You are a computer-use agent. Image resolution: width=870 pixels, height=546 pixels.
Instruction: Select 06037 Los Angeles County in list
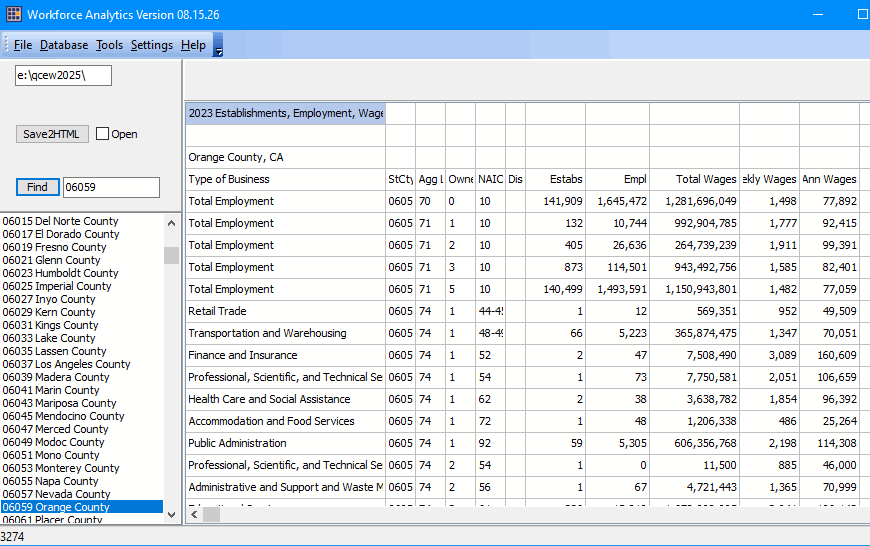(67, 364)
